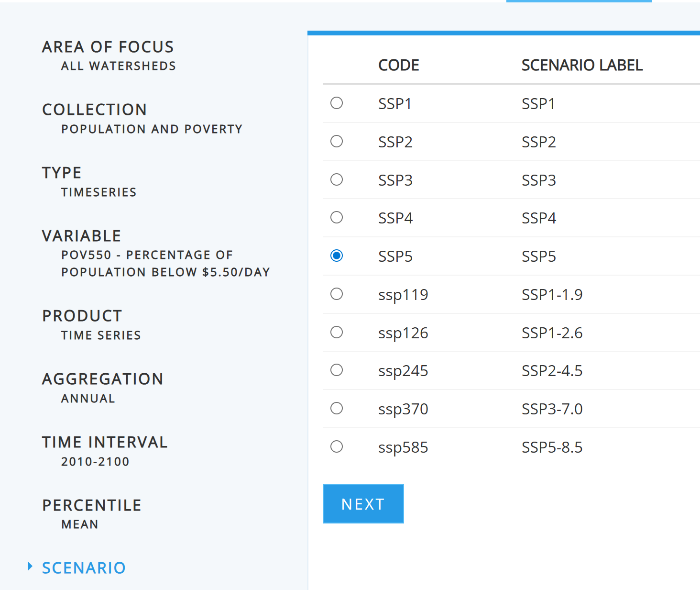This screenshot has height=590, width=700.
Task: Select the SSP1 scenario radio button
Action: click(337, 103)
